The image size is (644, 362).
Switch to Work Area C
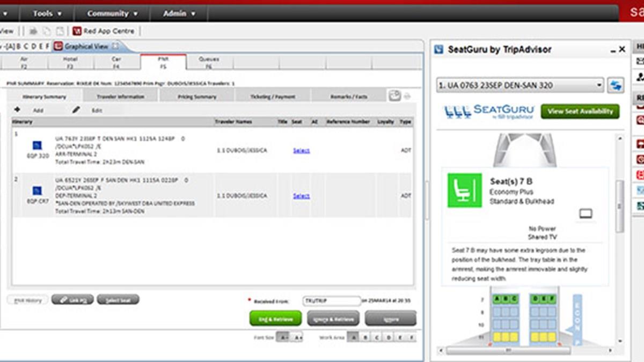click(377, 337)
